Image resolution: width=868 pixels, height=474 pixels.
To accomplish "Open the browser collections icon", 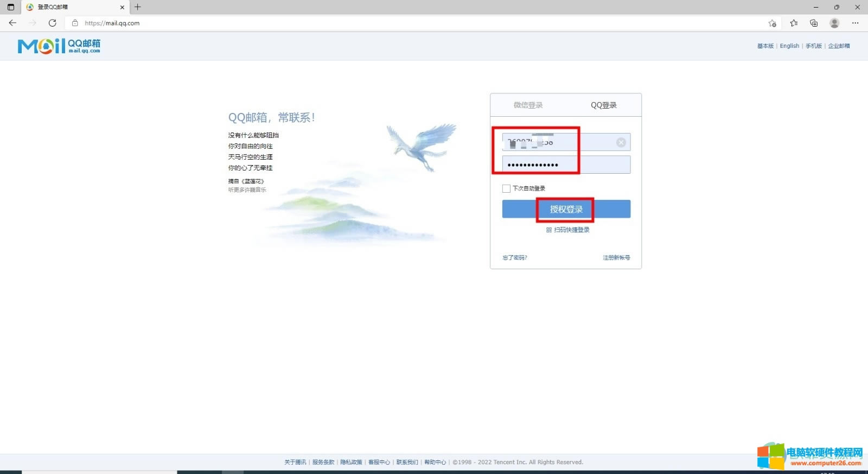I will (x=814, y=23).
